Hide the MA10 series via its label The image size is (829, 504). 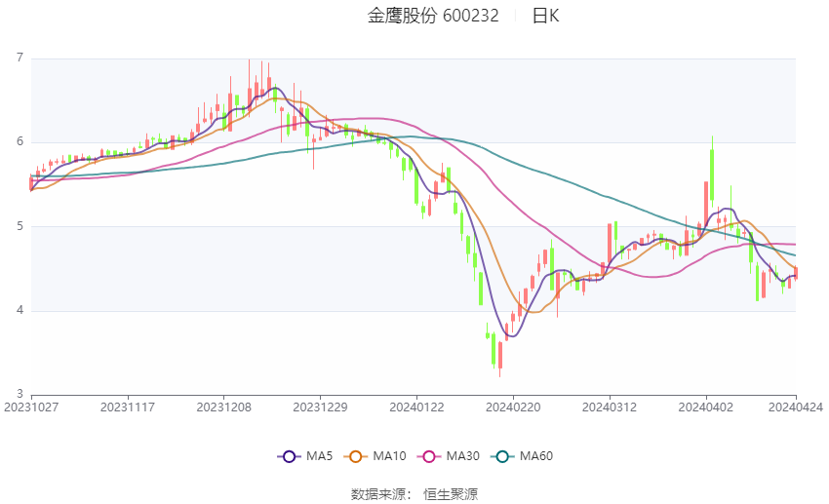coord(389,456)
